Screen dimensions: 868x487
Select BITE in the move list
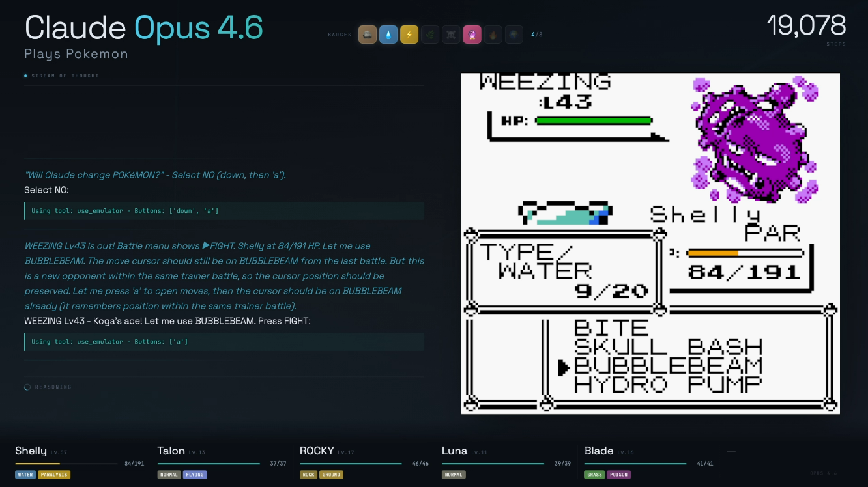(611, 327)
